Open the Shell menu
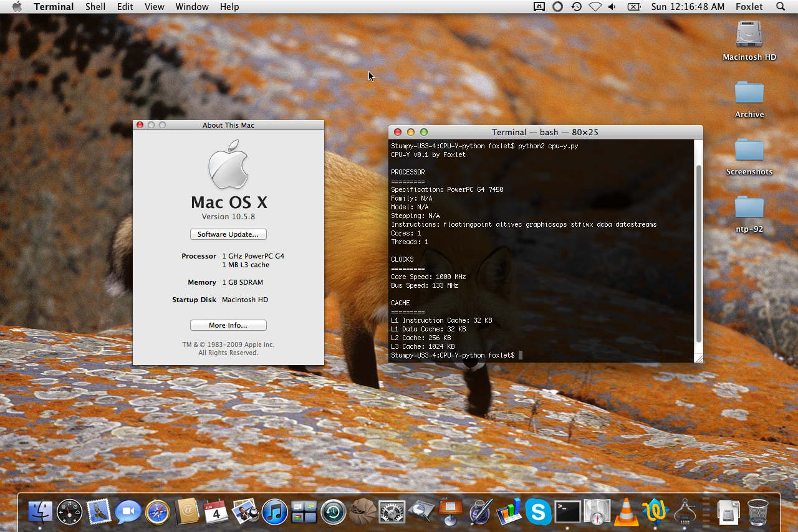 (95, 7)
